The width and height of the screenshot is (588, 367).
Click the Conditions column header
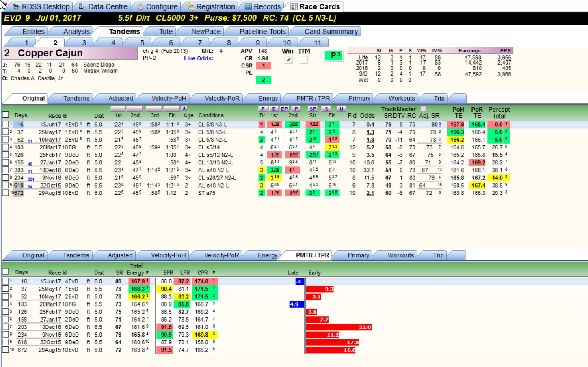coord(211,115)
